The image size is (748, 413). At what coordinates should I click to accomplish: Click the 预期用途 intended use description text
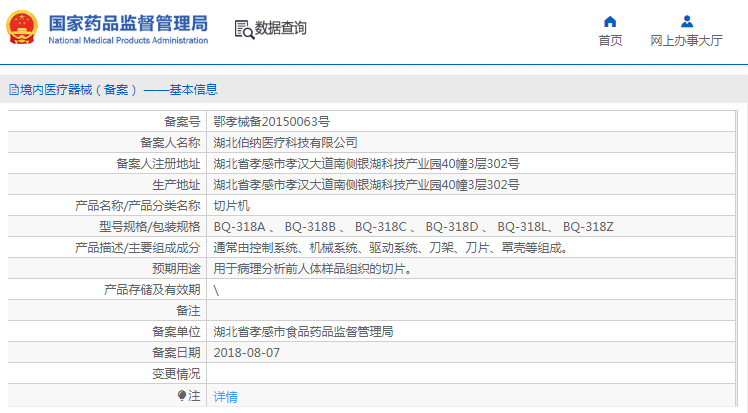coord(312,269)
